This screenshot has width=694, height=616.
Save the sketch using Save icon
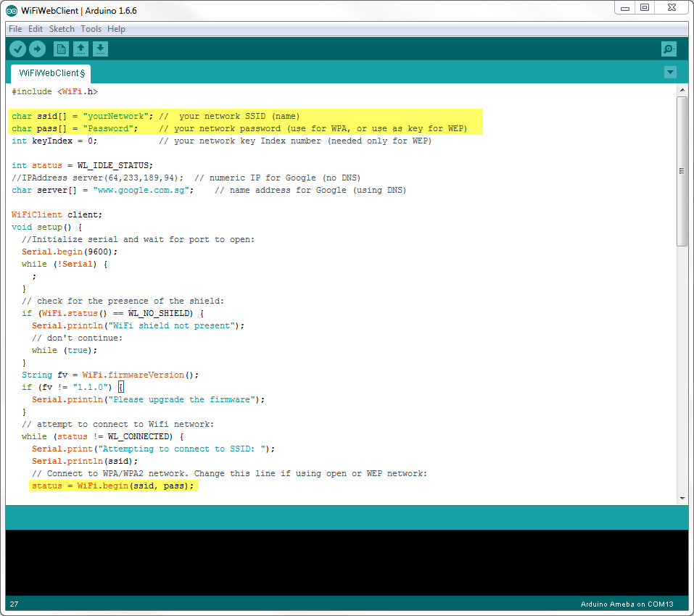click(101, 49)
